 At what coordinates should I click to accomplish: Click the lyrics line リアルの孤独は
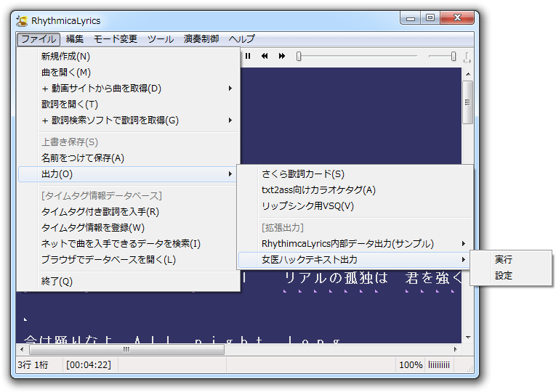pos(336,278)
